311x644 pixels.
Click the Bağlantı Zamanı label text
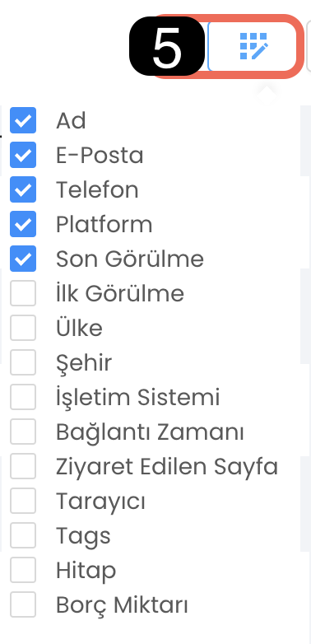(151, 432)
